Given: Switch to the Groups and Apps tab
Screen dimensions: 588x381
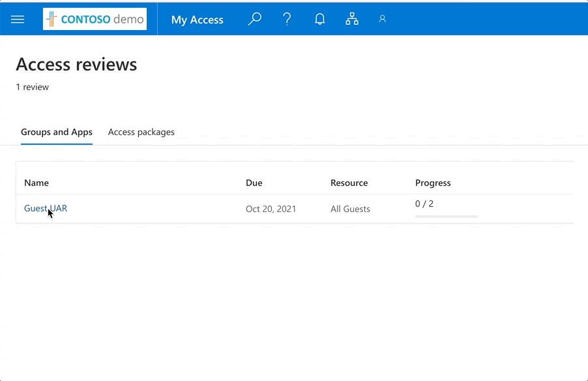Looking at the screenshot, I should pyautogui.click(x=57, y=132).
